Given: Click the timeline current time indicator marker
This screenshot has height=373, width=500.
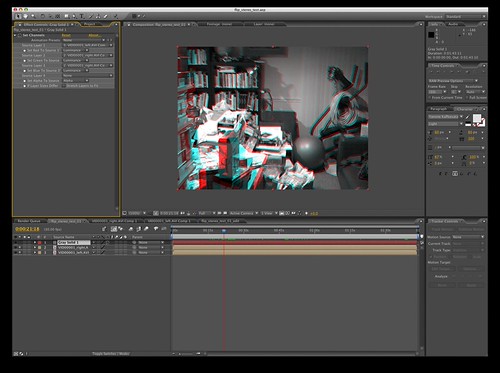Looking at the screenshot, I should click(x=224, y=231).
